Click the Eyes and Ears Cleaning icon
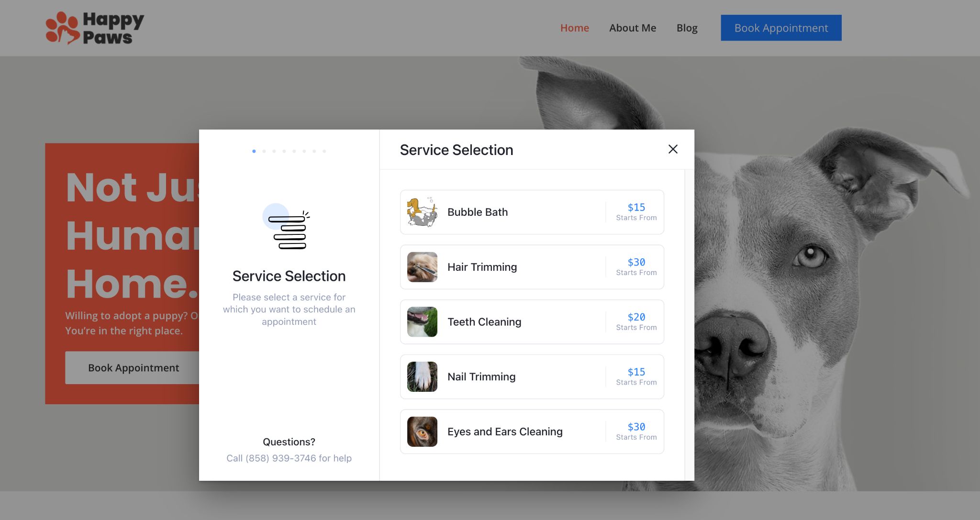The height and width of the screenshot is (520, 980). 422,431
